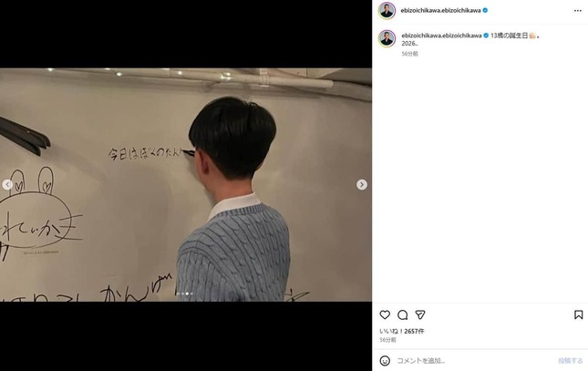
Task: Click the 56分前 timestamp under likes
Action: click(x=387, y=340)
